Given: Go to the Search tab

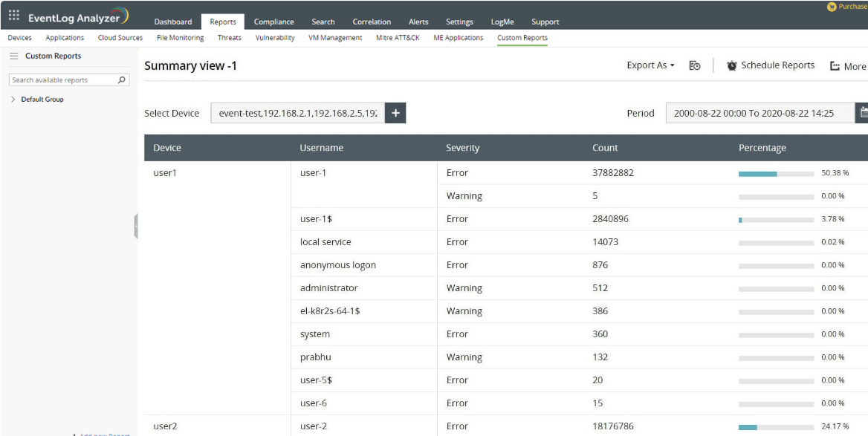Looking at the screenshot, I should click(x=323, y=22).
